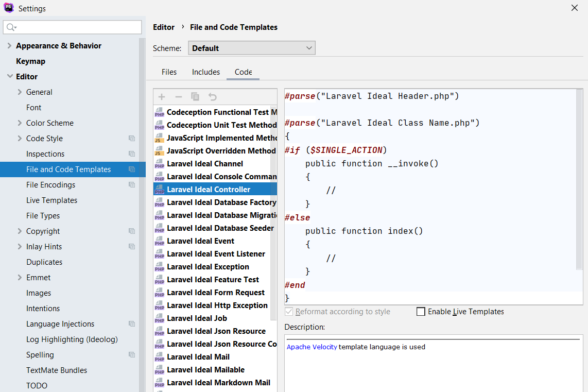Switch to the Includes tab
This screenshot has width=588, height=392.
click(x=206, y=72)
